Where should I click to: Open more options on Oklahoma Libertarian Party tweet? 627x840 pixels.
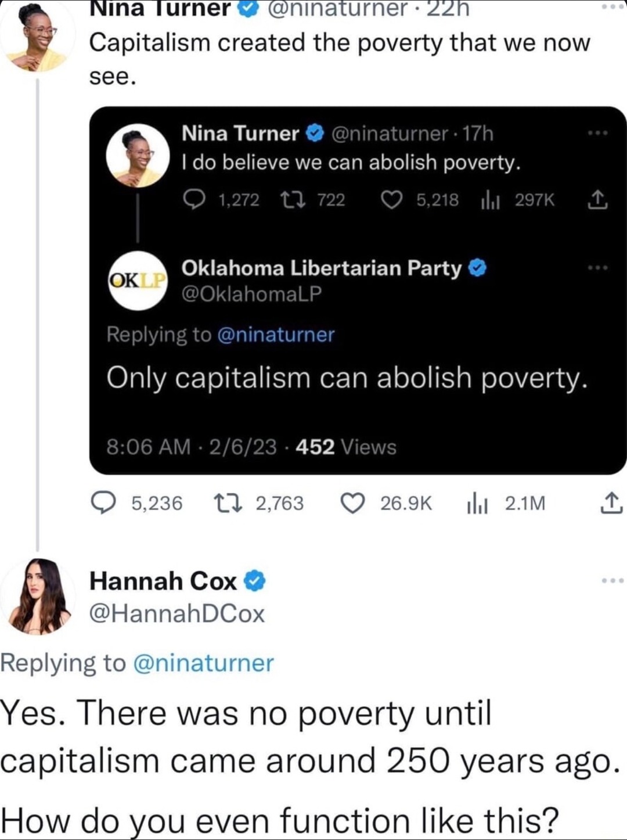point(597,268)
